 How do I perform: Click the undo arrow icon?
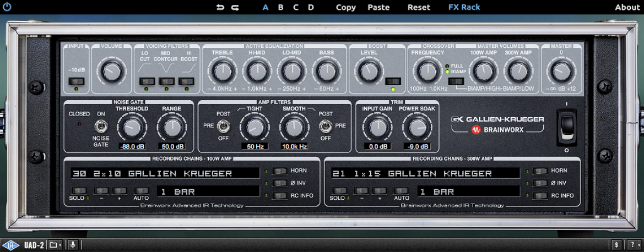pyautogui.click(x=220, y=7)
